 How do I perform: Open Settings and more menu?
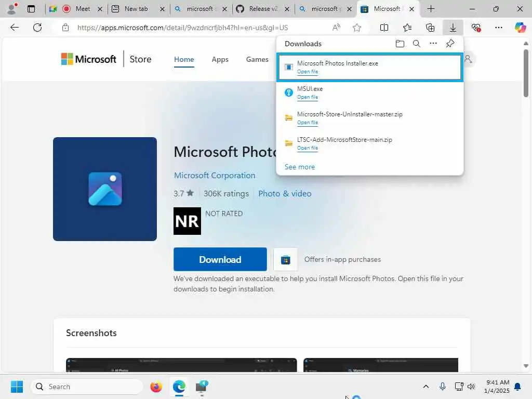pos(498,28)
